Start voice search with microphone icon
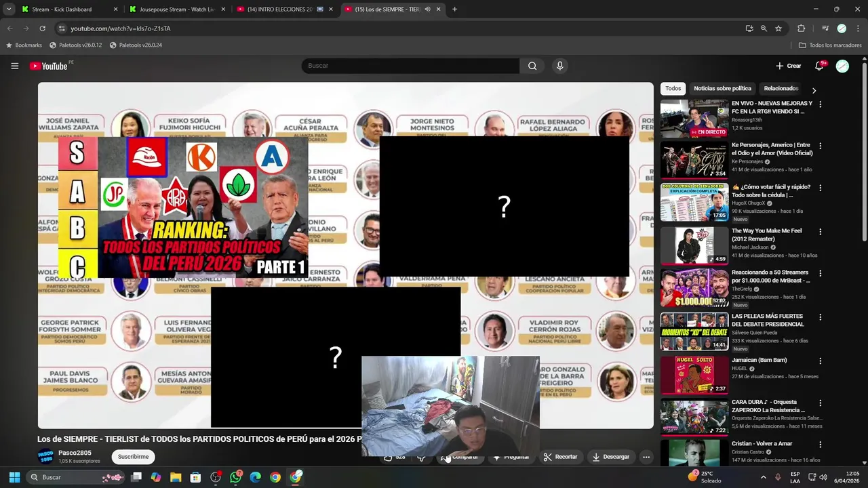Image resolution: width=868 pixels, height=488 pixels. click(x=559, y=66)
